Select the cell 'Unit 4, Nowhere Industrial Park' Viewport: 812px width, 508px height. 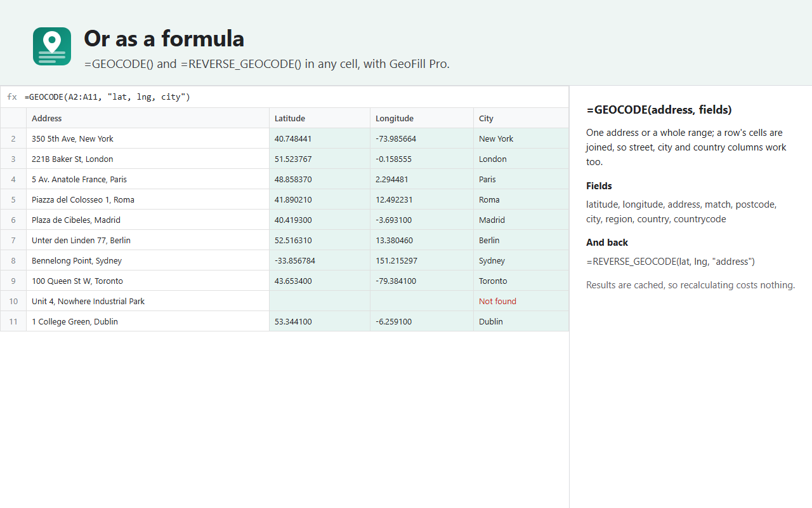coord(148,301)
